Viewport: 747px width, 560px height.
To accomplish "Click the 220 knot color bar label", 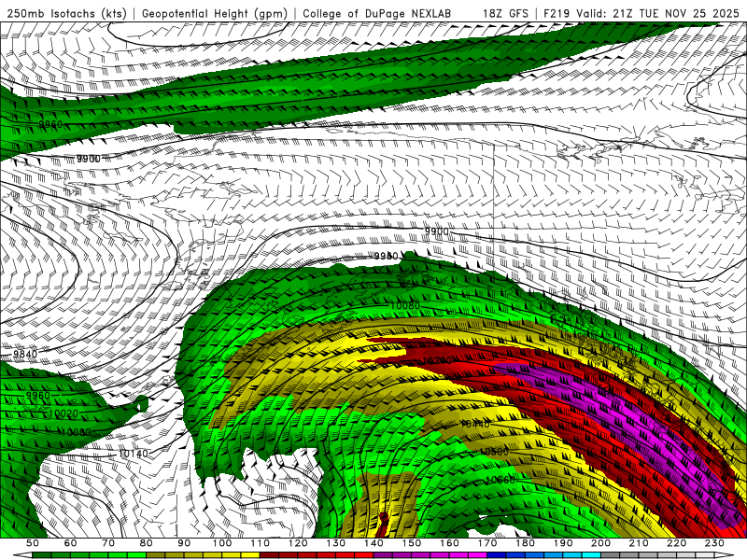I will (x=676, y=543).
